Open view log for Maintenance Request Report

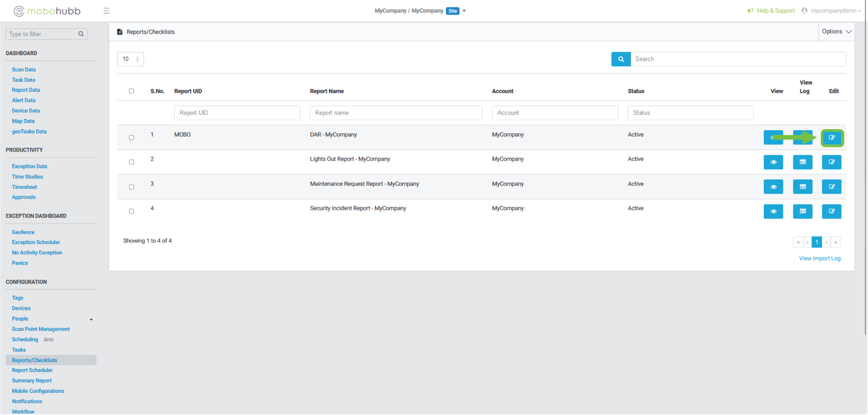click(x=802, y=187)
